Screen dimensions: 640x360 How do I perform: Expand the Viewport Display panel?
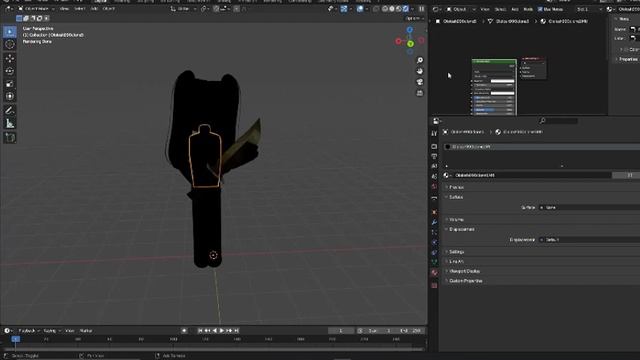[x=464, y=271]
